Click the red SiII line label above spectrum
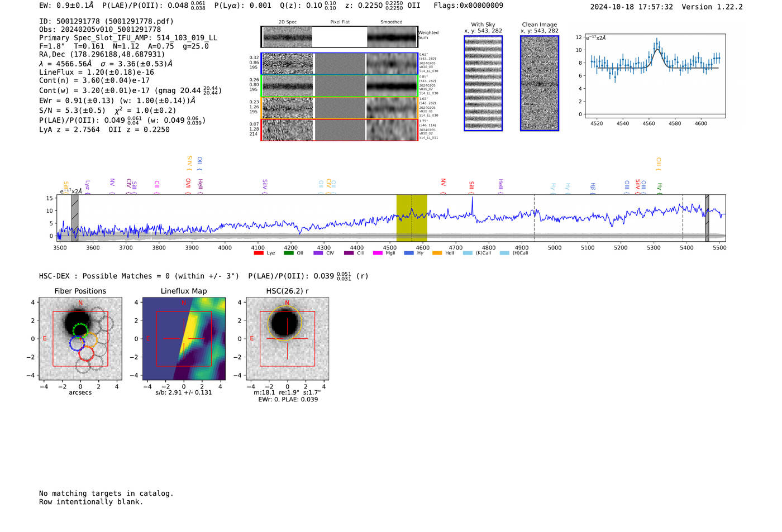This screenshot has width=782, height=532. (x=471, y=186)
